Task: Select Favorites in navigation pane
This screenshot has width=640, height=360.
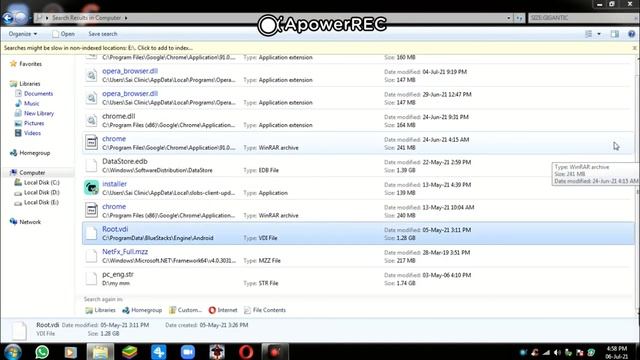Action: click(30, 64)
